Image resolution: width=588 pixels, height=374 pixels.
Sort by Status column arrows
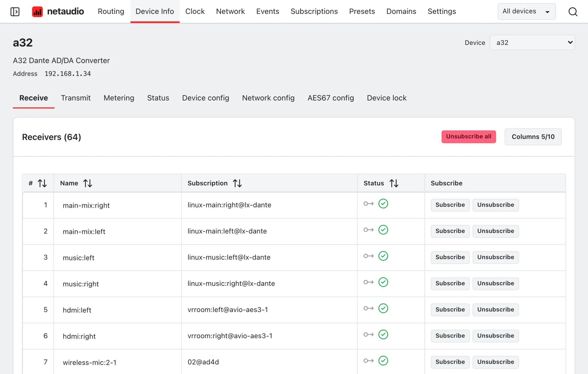(394, 183)
